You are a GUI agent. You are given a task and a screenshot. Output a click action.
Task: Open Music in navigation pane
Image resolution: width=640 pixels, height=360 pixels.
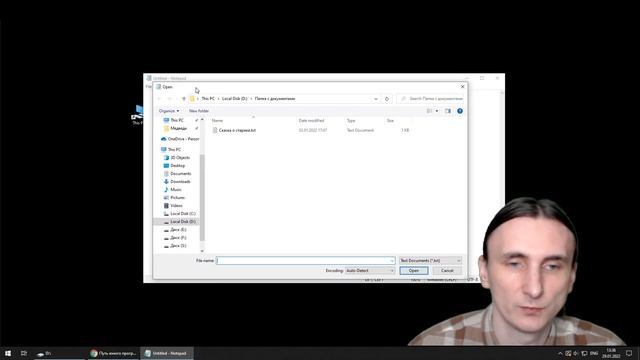[x=176, y=190]
